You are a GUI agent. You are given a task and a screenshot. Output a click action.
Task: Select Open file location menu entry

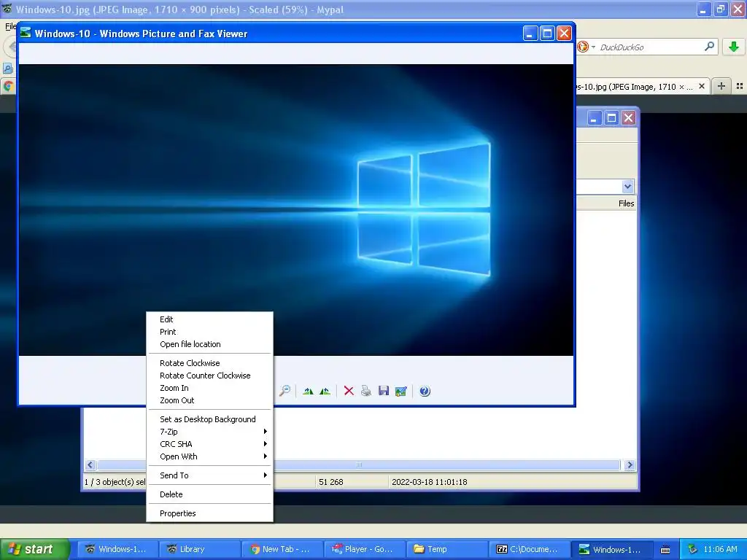pyautogui.click(x=209, y=344)
